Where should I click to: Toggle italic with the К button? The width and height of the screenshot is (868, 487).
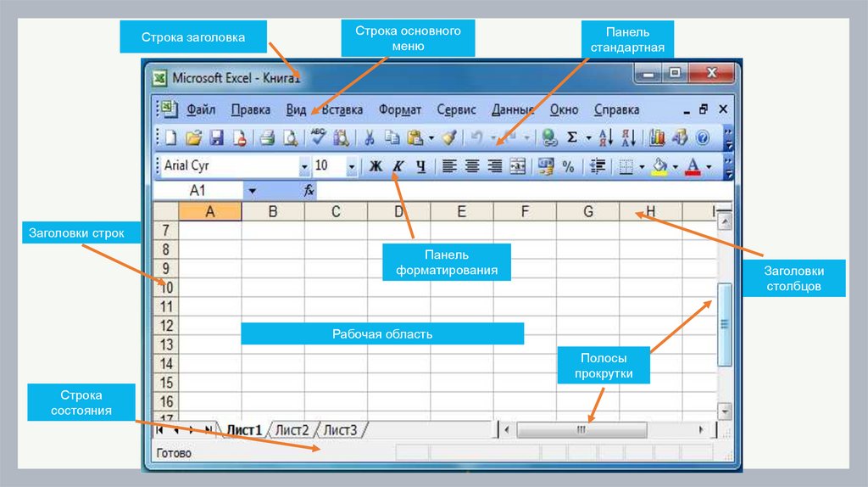pos(398,166)
